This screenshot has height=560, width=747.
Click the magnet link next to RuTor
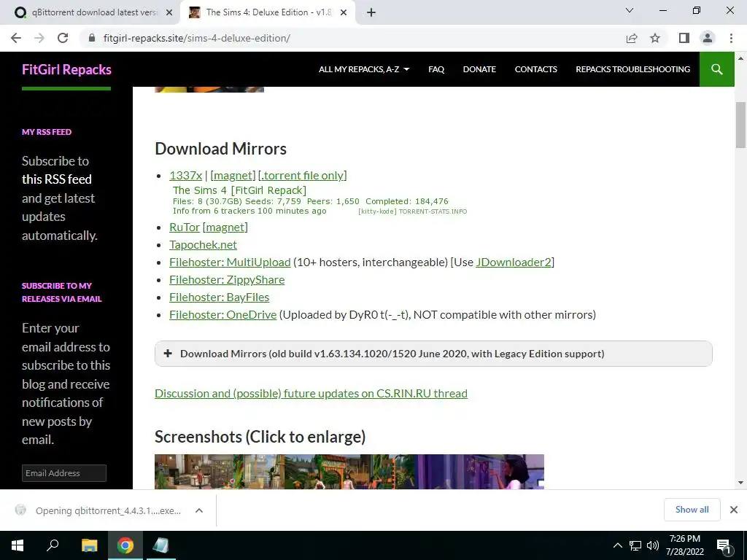point(225,227)
